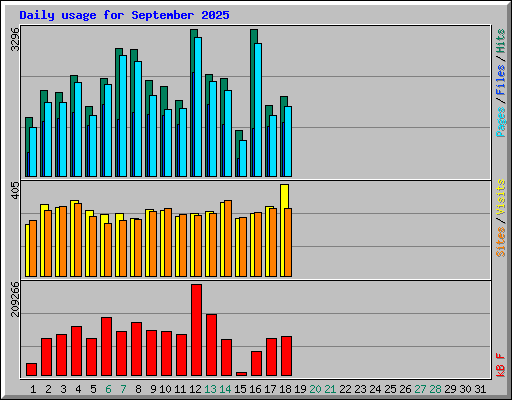
Task: Click day label 2 on the x-axis
Action: click(48, 389)
